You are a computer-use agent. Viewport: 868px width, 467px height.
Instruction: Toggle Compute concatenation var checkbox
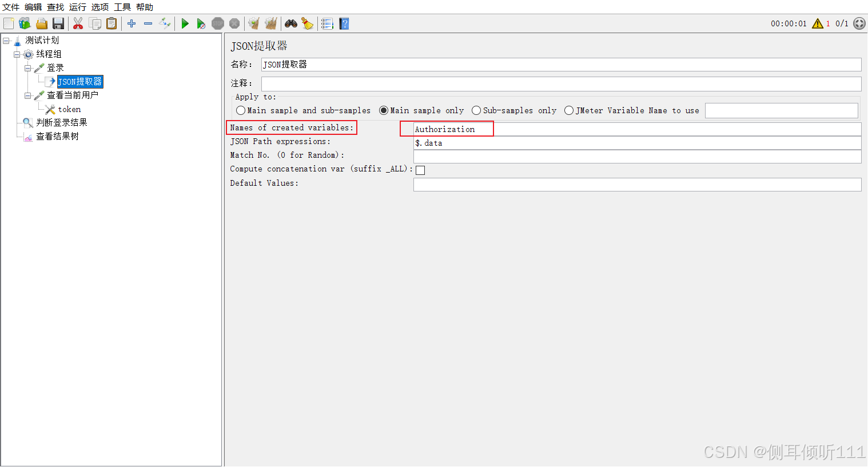(420, 170)
